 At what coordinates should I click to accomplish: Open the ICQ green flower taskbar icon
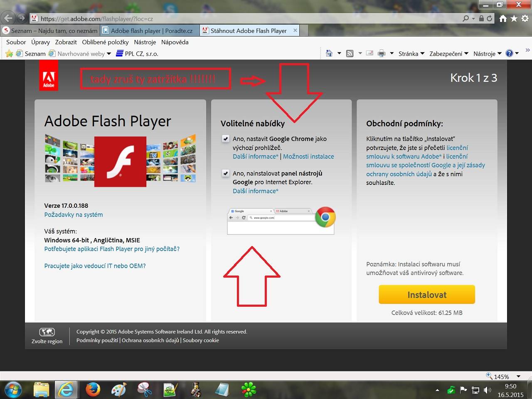(x=249, y=390)
